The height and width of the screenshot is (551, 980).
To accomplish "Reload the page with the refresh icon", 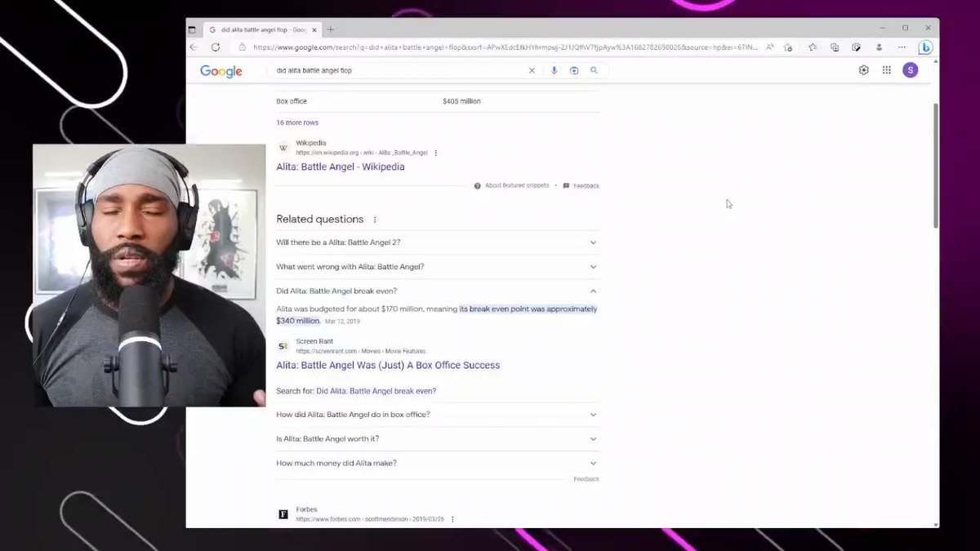I will pos(216,47).
